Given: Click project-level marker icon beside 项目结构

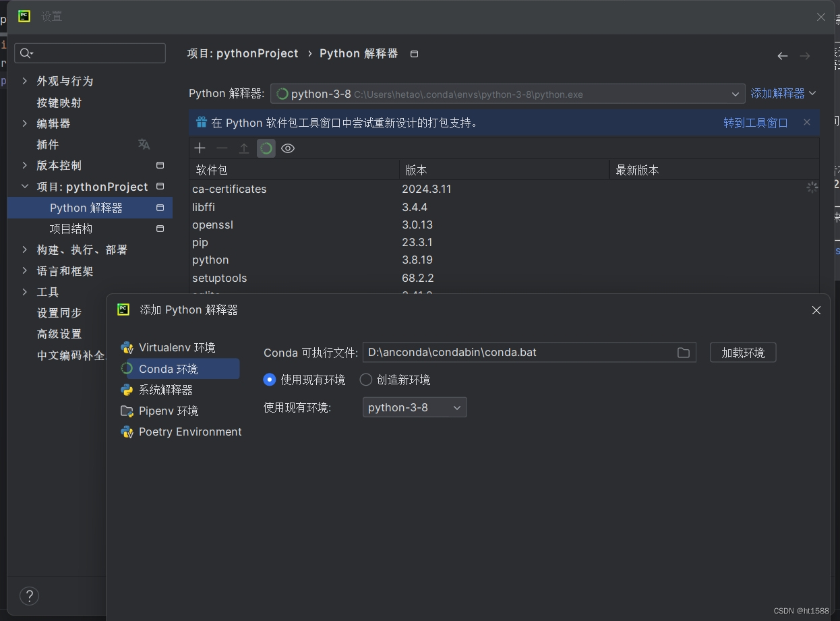Looking at the screenshot, I should click(160, 229).
